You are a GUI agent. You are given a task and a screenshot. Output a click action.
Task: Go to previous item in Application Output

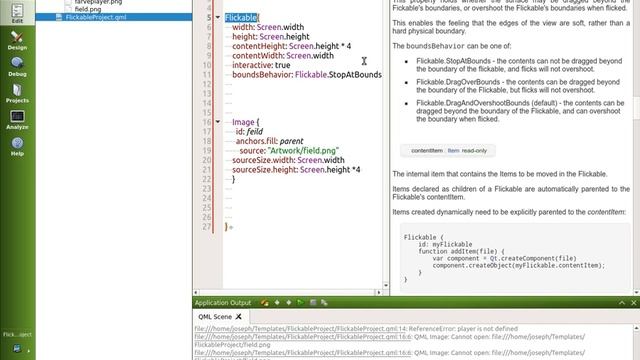click(x=277, y=302)
